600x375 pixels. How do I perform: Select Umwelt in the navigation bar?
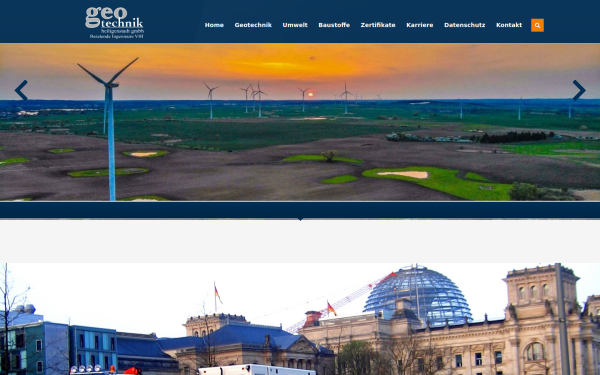295,25
